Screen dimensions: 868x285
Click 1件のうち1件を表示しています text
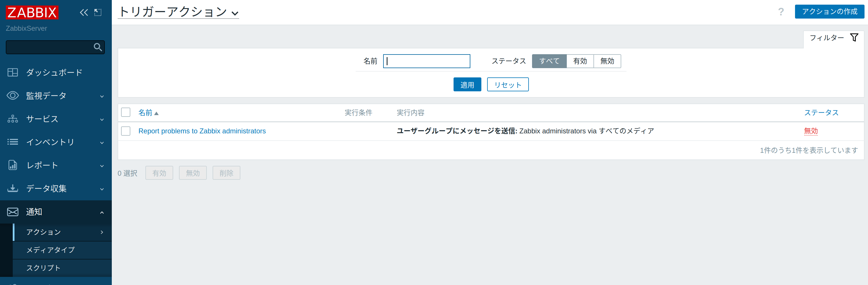[x=809, y=150]
